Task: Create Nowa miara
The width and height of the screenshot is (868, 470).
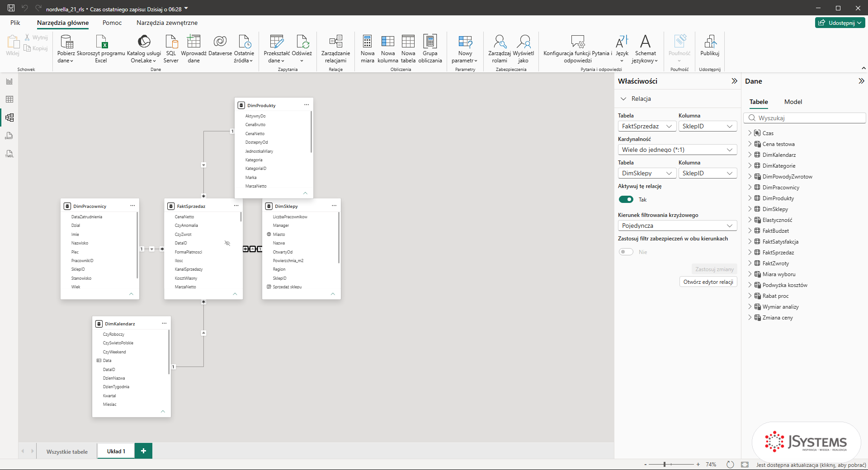Action: coord(368,49)
